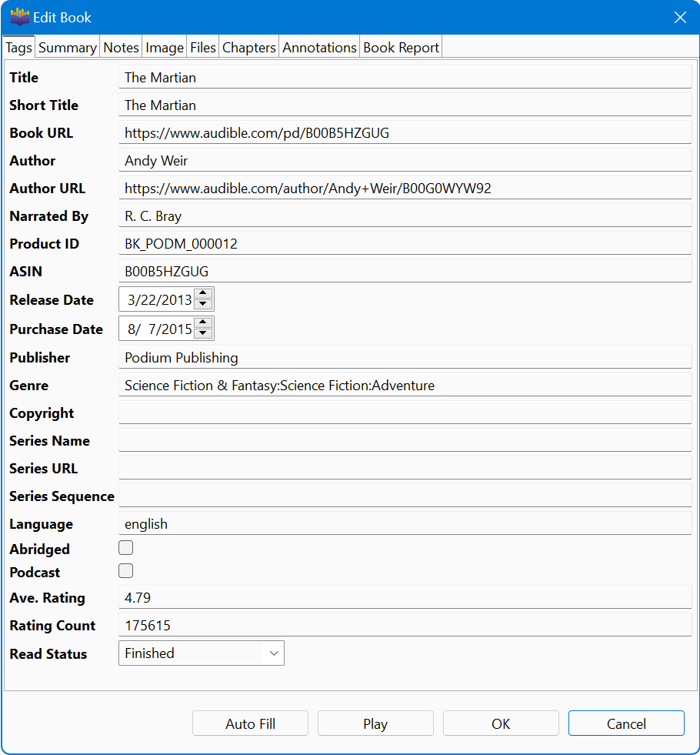Toggle the Podcast checkbox
The image size is (700, 755).
pyautogui.click(x=125, y=571)
